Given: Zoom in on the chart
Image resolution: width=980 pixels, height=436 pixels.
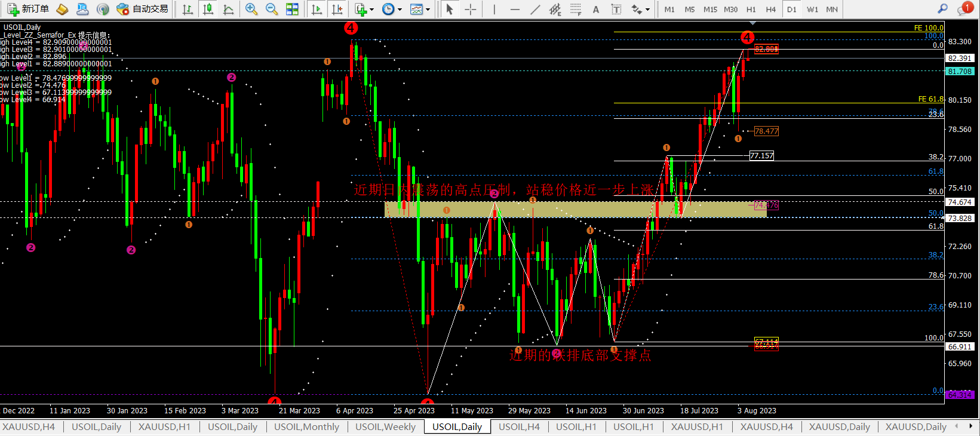Looking at the screenshot, I should (x=251, y=9).
